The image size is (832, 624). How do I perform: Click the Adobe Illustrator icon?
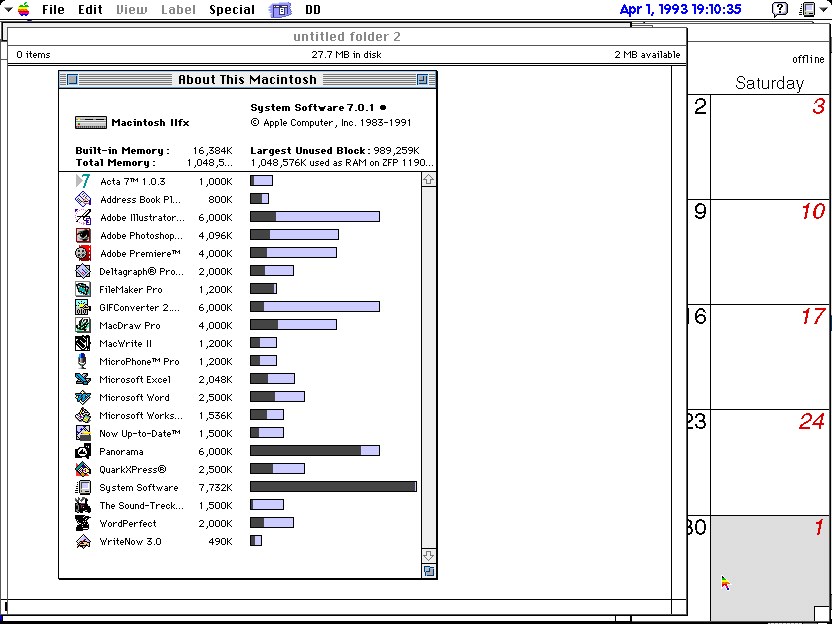[x=83, y=218]
